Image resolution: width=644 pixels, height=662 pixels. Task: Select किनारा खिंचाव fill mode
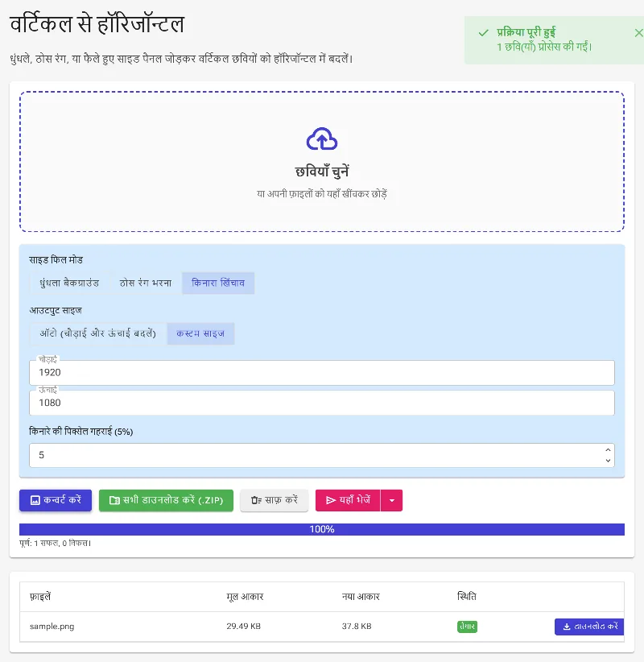pos(218,283)
